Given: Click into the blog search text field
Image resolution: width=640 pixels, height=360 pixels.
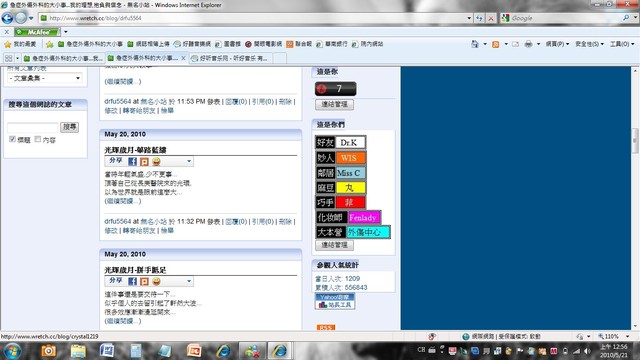Looking at the screenshot, I should [33, 127].
